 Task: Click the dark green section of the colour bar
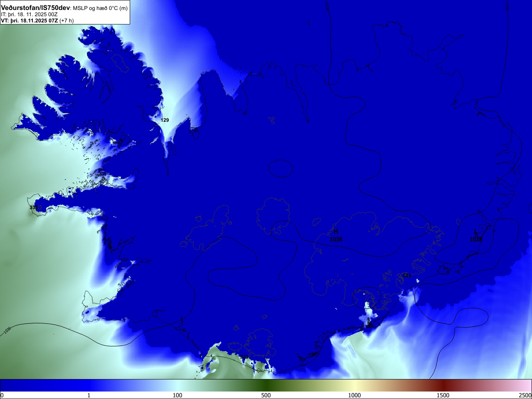click(x=266, y=385)
